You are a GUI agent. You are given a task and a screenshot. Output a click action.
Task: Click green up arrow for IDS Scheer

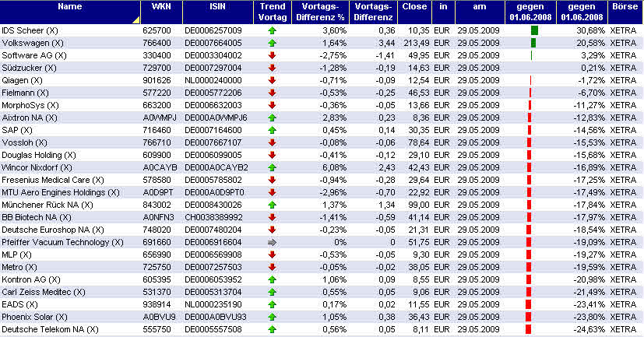[x=272, y=30]
